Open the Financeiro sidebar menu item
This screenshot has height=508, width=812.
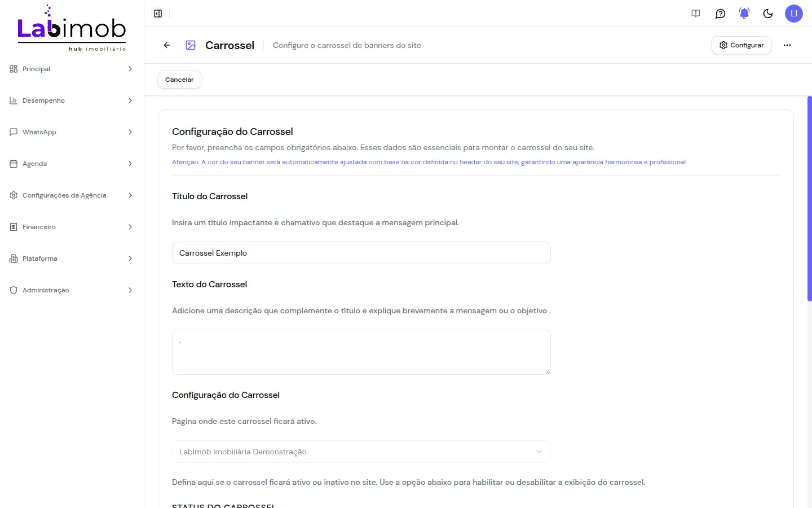(72, 227)
